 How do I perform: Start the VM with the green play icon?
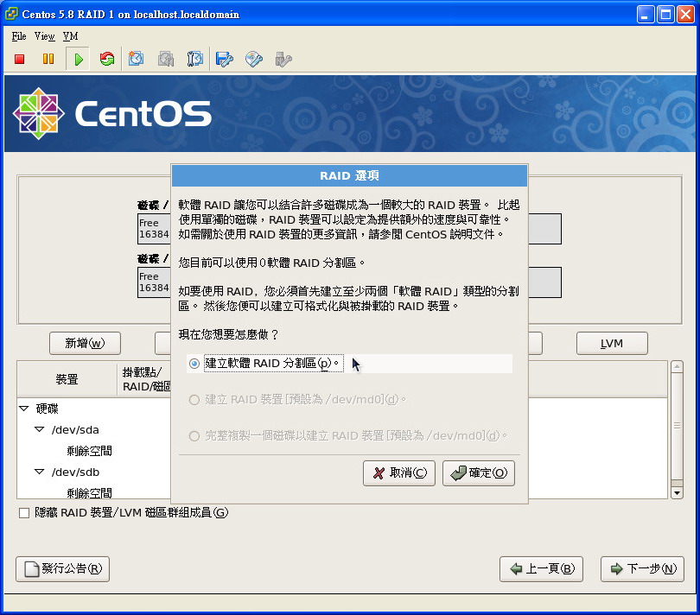(78, 59)
